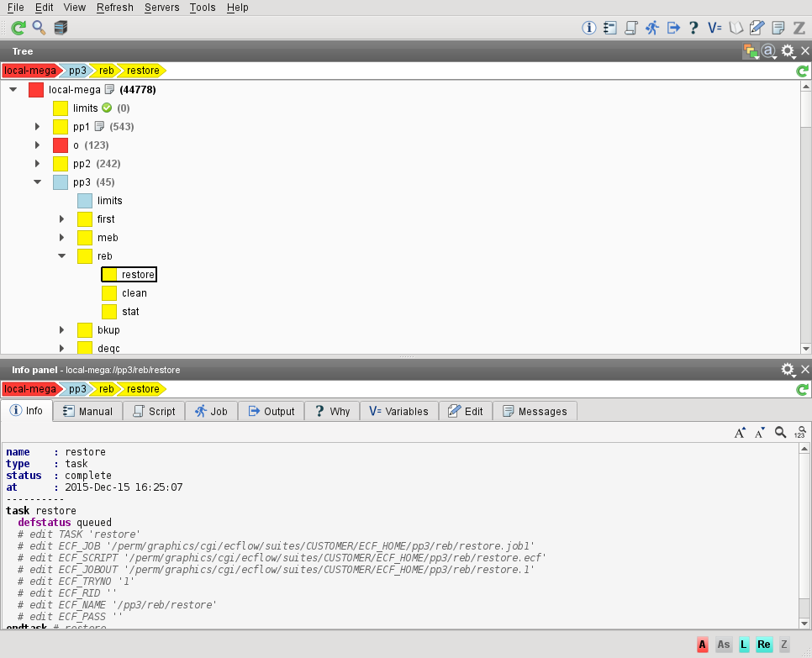The image size is (812, 658).
Task: Toggle the L status badge in status bar
Action: tap(744, 645)
